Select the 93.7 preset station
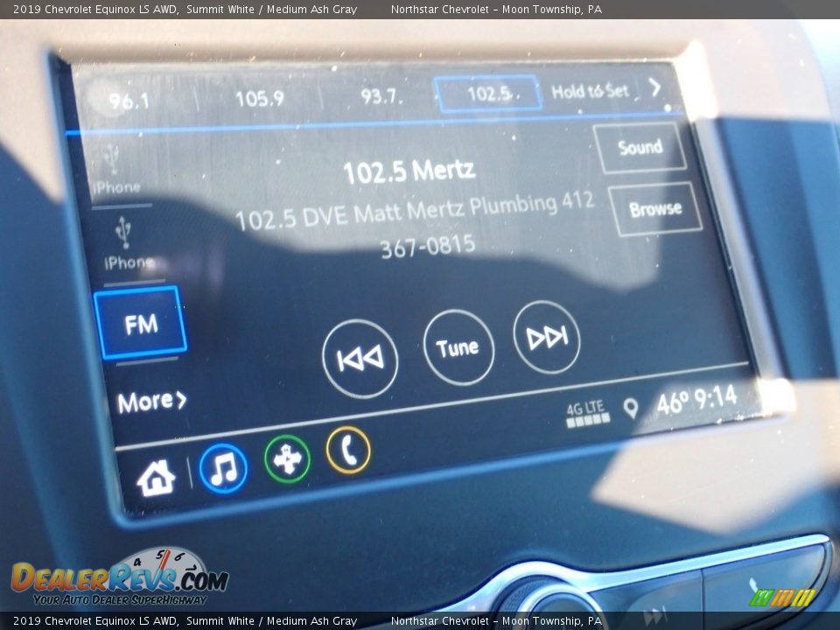 click(x=381, y=96)
